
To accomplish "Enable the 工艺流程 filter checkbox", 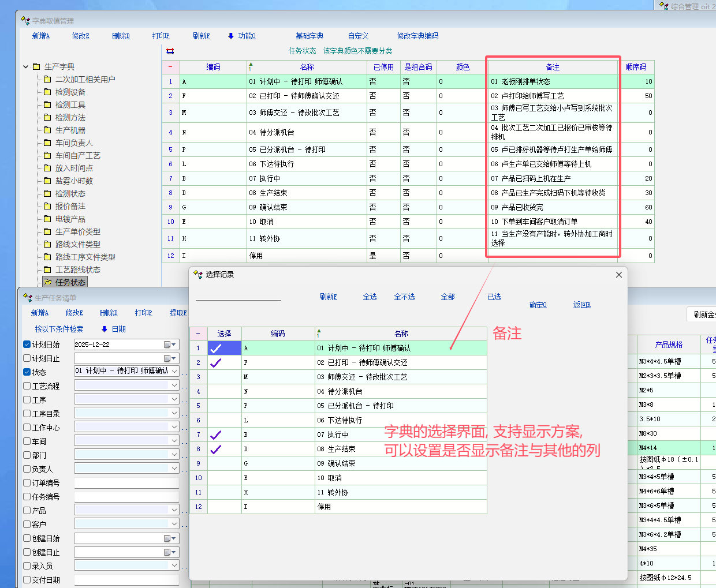I will pyautogui.click(x=27, y=386).
